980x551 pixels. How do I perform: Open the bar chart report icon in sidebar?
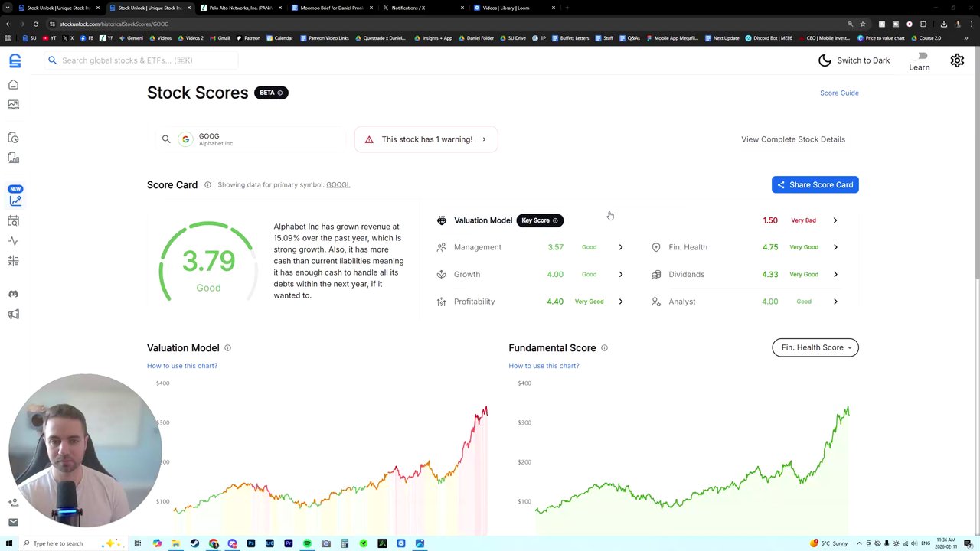tap(13, 158)
